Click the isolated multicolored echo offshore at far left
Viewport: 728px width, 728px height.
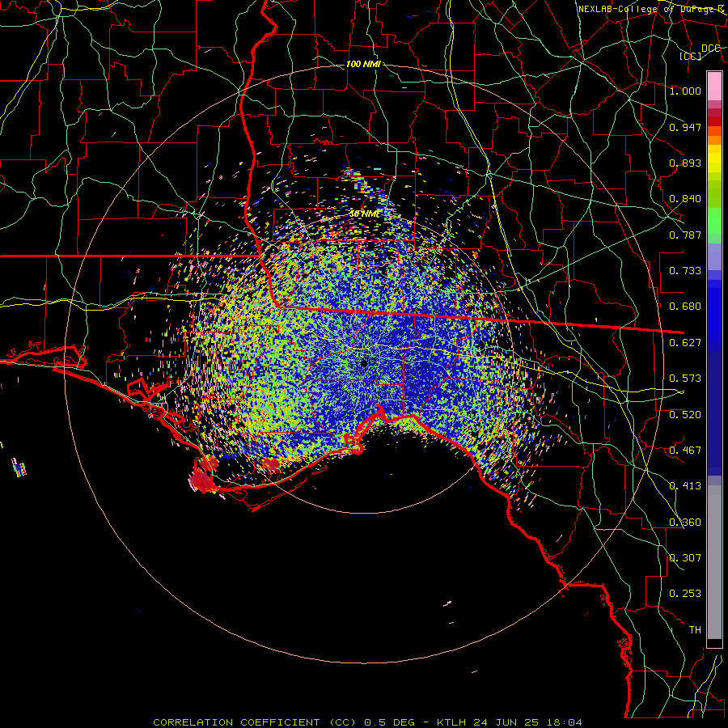(x=19, y=468)
